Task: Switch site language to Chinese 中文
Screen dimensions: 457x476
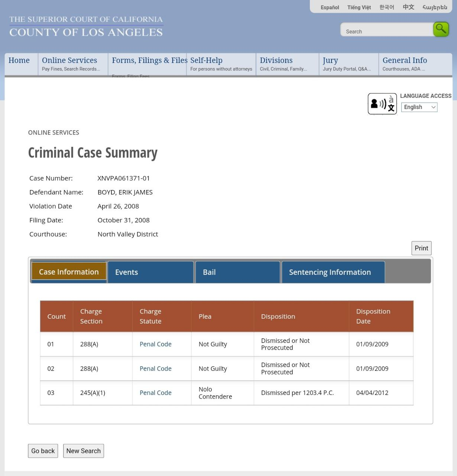Action: pos(408,7)
